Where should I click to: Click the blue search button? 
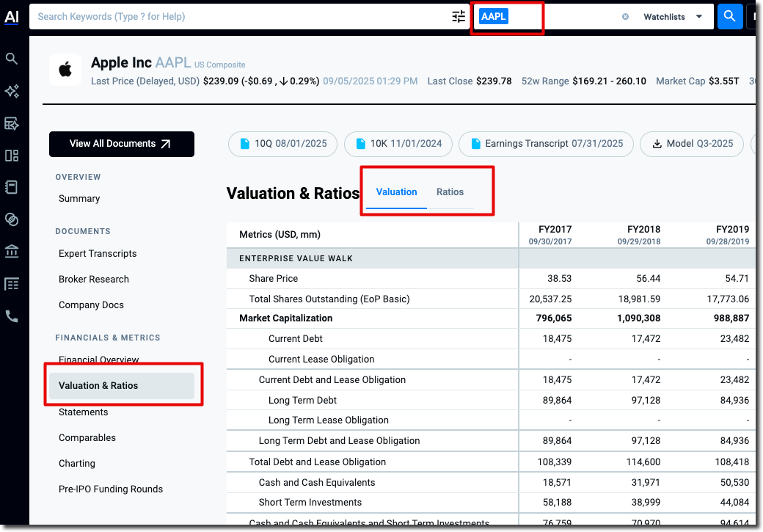pos(729,17)
